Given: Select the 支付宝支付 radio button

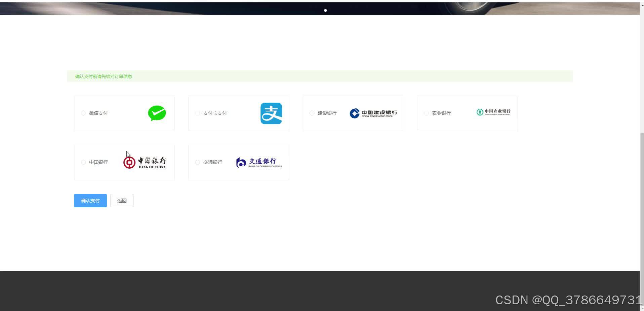Looking at the screenshot, I should (x=198, y=113).
